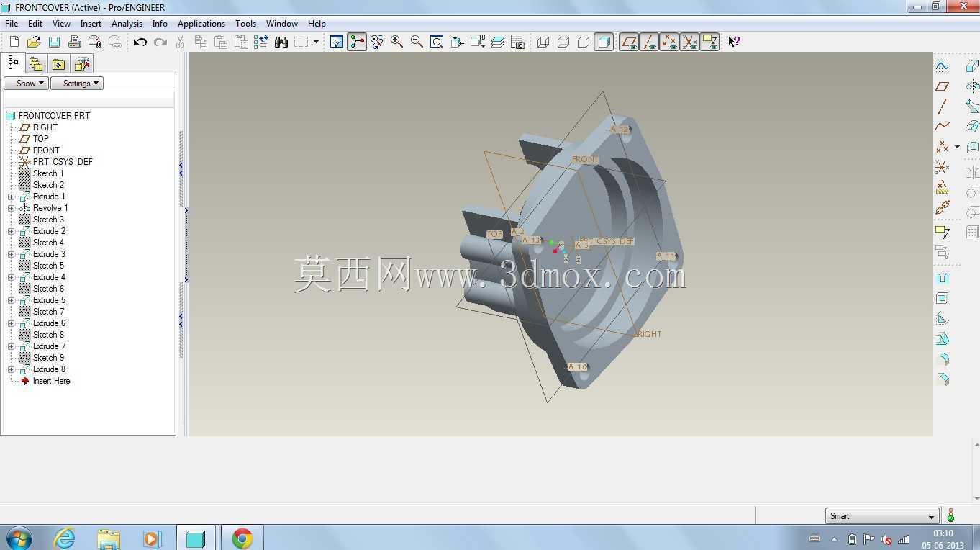The image size is (980, 550).
Task: Click the context help pointer icon
Action: tap(734, 42)
